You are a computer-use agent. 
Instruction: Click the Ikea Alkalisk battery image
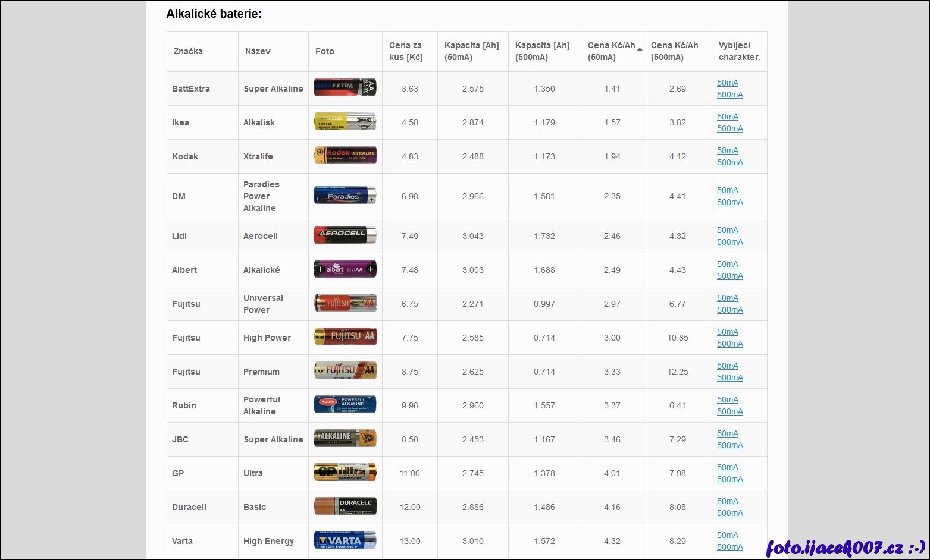pos(345,122)
